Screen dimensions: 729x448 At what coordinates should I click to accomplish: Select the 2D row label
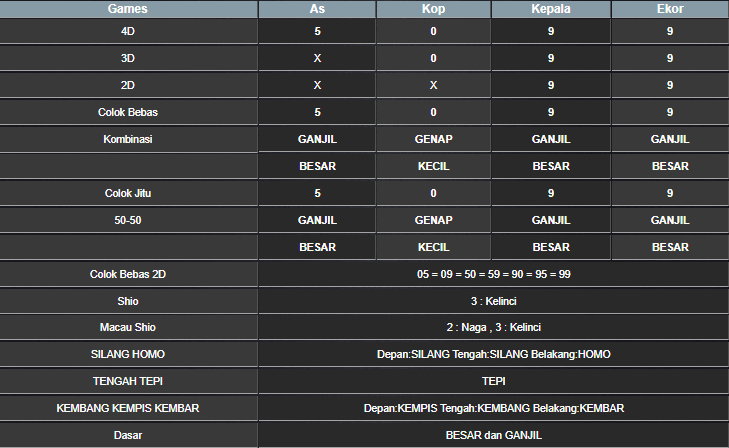click(128, 85)
